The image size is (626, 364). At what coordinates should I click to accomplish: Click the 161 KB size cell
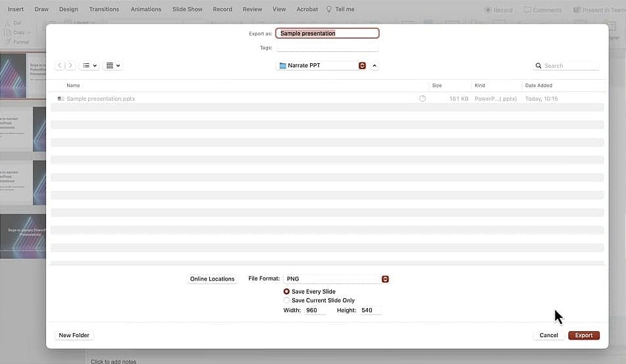pos(459,99)
